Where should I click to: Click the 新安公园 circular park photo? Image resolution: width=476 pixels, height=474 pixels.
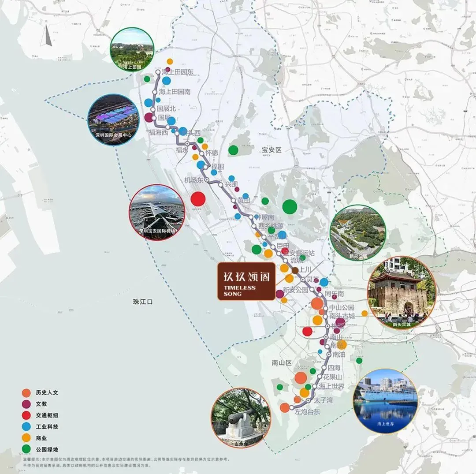(358, 233)
